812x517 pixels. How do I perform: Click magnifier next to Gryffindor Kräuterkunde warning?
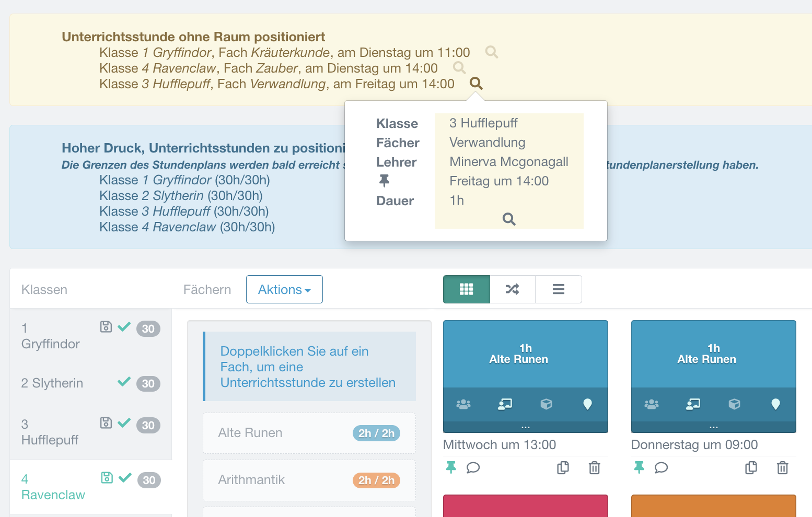coord(491,52)
